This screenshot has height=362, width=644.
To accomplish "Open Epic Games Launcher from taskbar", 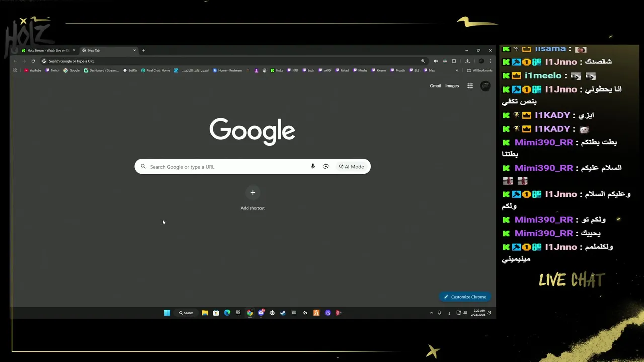I will [238, 313].
